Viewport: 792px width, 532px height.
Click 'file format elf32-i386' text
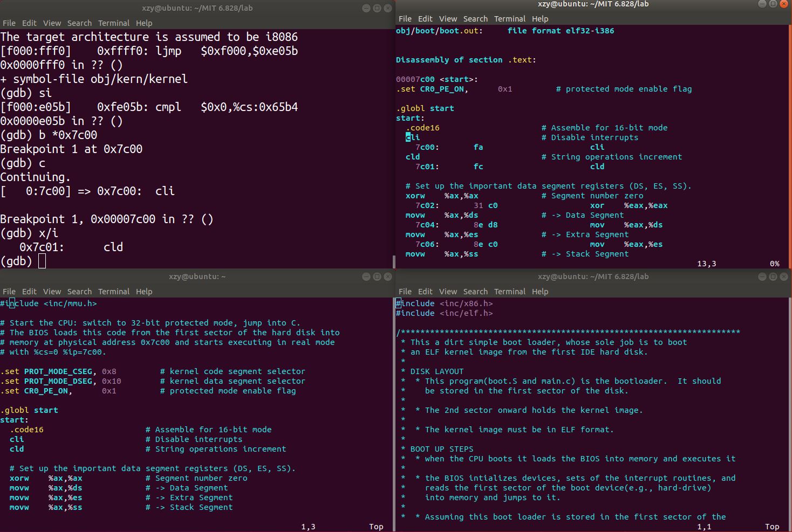pyautogui.click(x=561, y=31)
